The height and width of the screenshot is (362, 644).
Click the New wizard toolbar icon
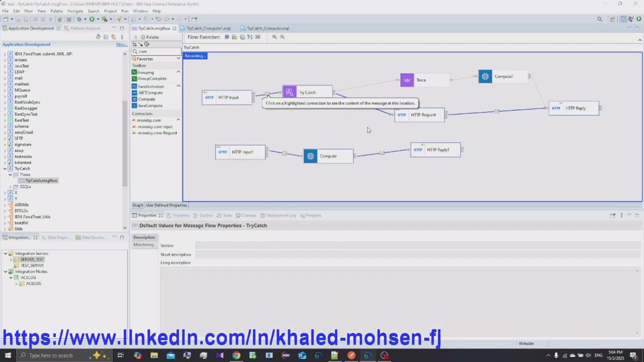(6, 19)
